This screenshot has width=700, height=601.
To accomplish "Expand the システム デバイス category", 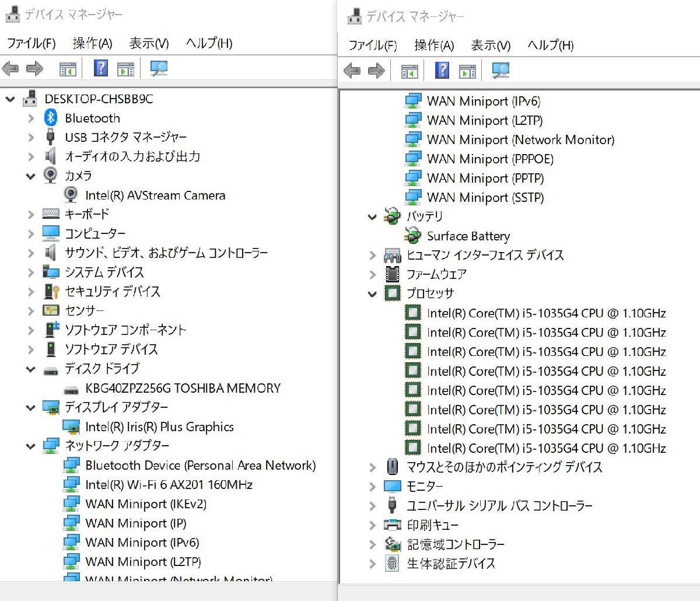I will pos(31,272).
